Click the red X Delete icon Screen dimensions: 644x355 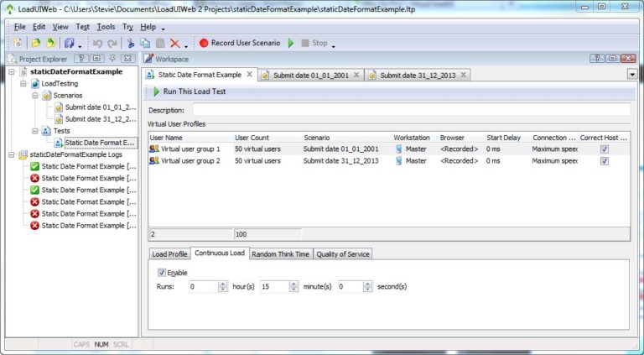(x=174, y=43)
